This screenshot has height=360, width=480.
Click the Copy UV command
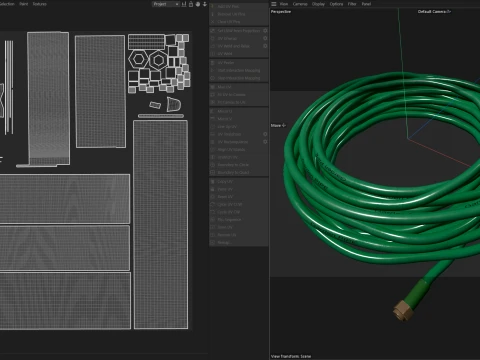point(239,182)
